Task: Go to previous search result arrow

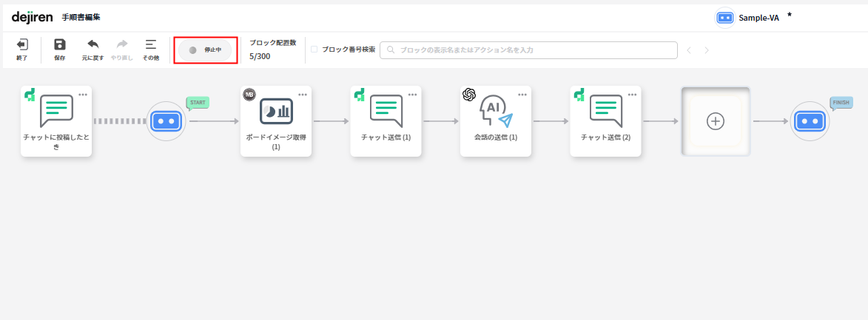Action: click(x=689, y=50)
